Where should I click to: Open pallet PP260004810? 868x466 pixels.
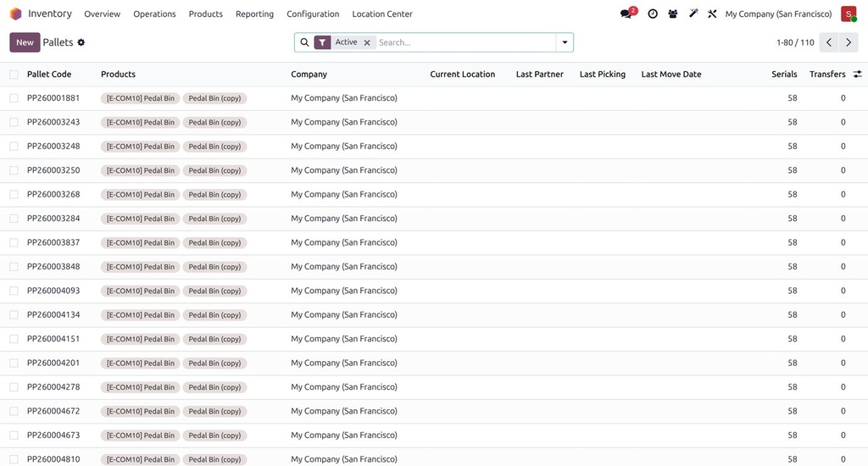click(x=53, y=459)
